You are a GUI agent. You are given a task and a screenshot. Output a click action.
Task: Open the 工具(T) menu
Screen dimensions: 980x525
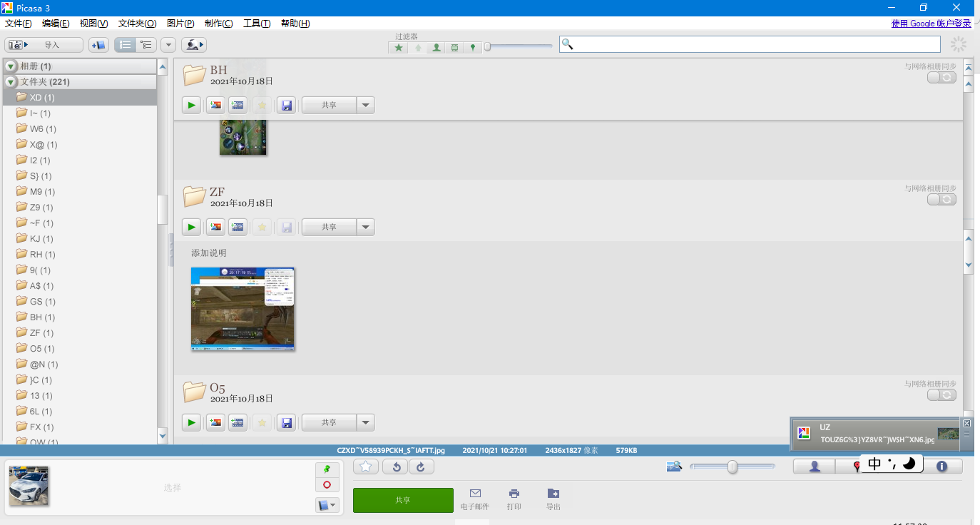pyautogui.click(x=257, y=24)
